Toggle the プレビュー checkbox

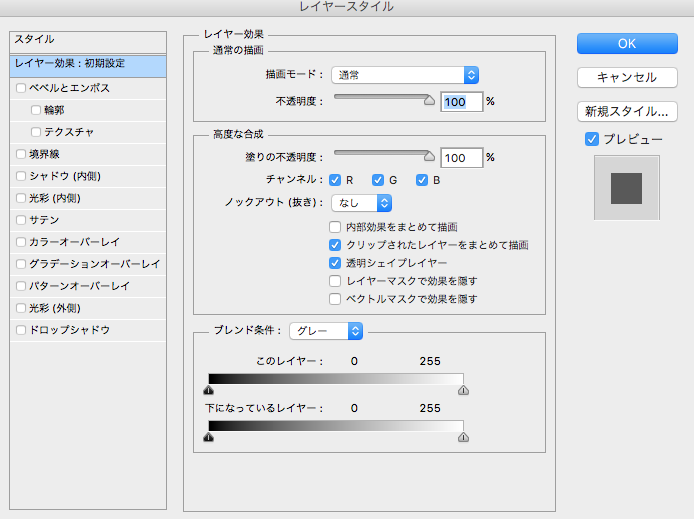(592, 139)
